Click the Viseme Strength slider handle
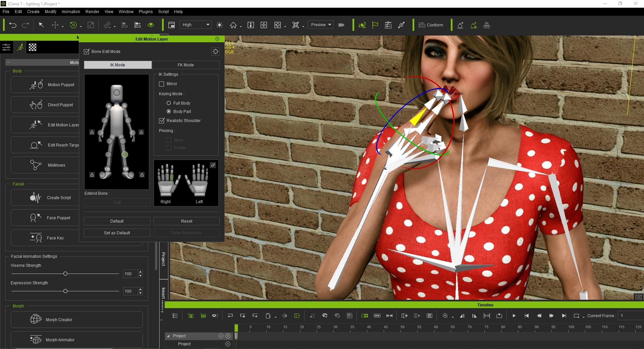644x349 pixels. [x=65, y=274]
